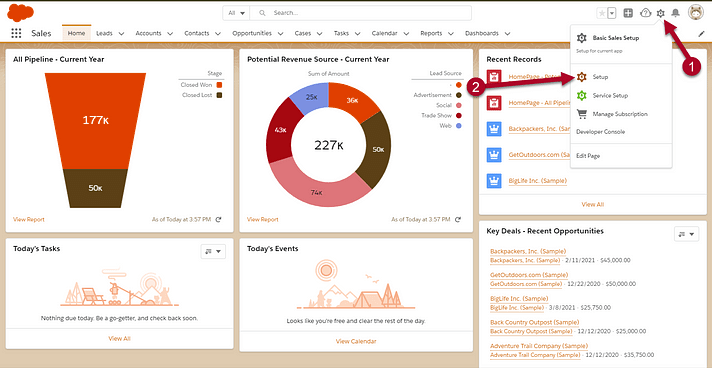712x368 pixels.
Task: Choose Service Setup in the gear menu
Action: [610, 96]
